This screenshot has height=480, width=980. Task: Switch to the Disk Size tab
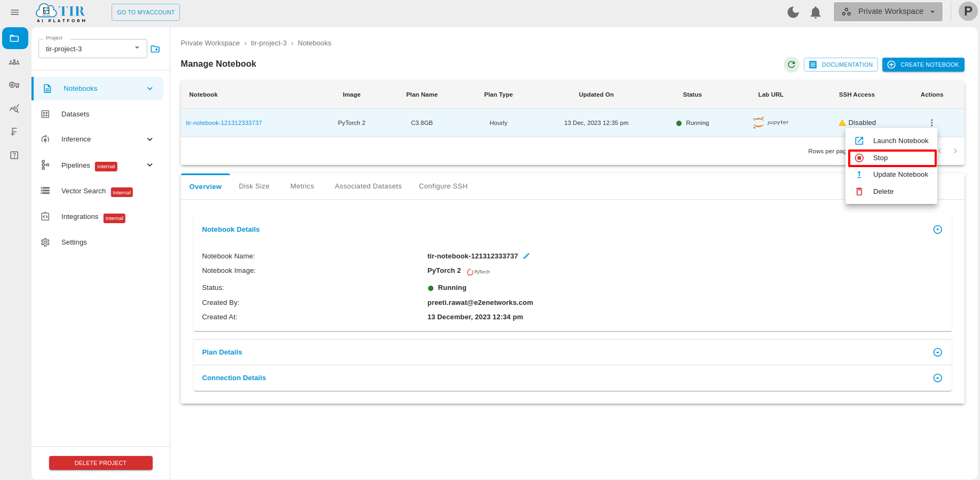point(254,186)
